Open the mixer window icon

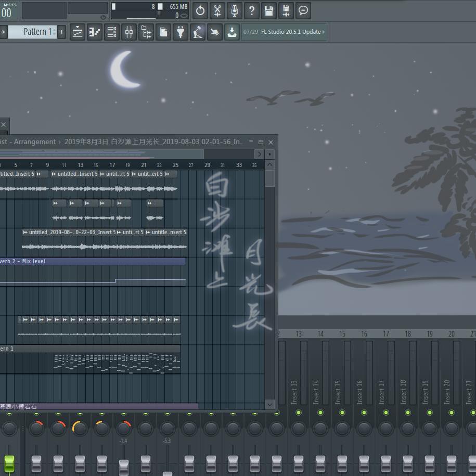[129, 32]
